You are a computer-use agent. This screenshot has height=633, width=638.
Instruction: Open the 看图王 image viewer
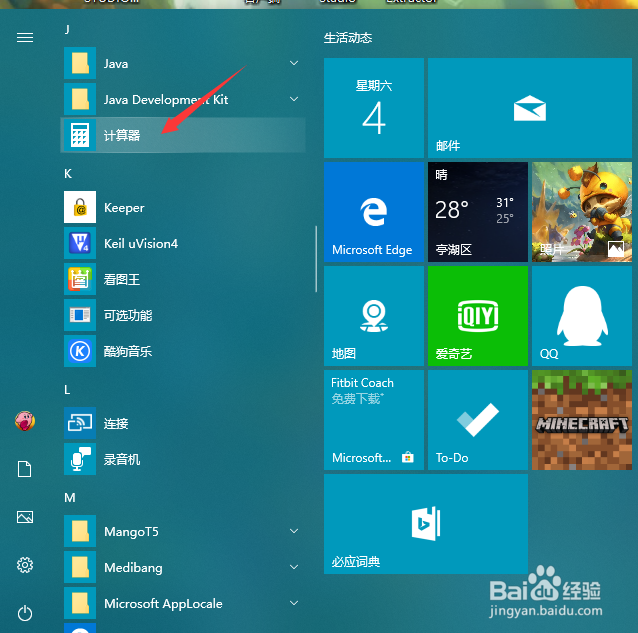tap(183, 279)
